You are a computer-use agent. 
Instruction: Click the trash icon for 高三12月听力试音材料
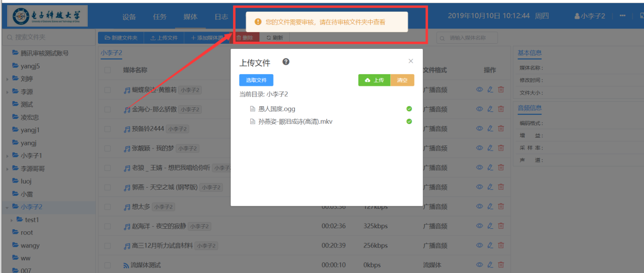(501, 246)
